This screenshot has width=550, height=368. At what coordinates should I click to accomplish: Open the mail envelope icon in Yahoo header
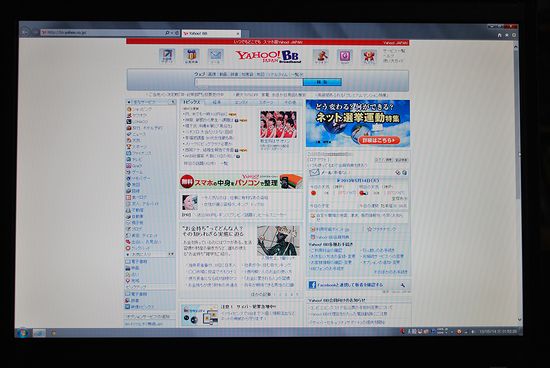215,56
